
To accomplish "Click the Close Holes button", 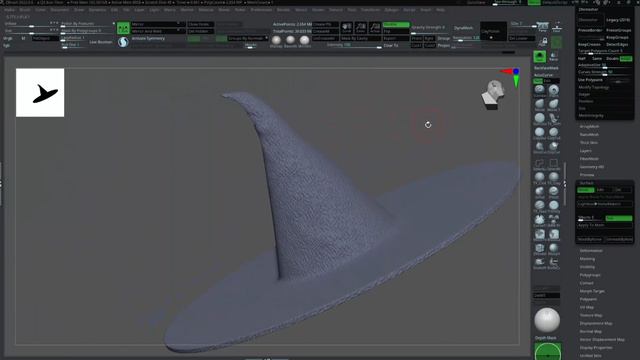I will click(x=200, y=24).
